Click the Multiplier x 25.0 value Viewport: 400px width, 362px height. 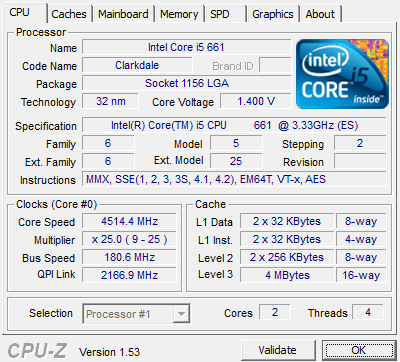[129, 239]
